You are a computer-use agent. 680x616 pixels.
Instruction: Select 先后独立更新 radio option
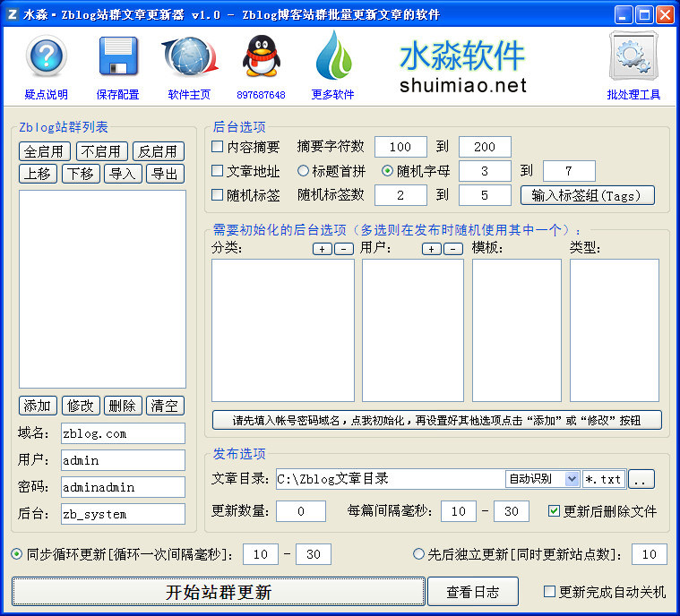418,553
